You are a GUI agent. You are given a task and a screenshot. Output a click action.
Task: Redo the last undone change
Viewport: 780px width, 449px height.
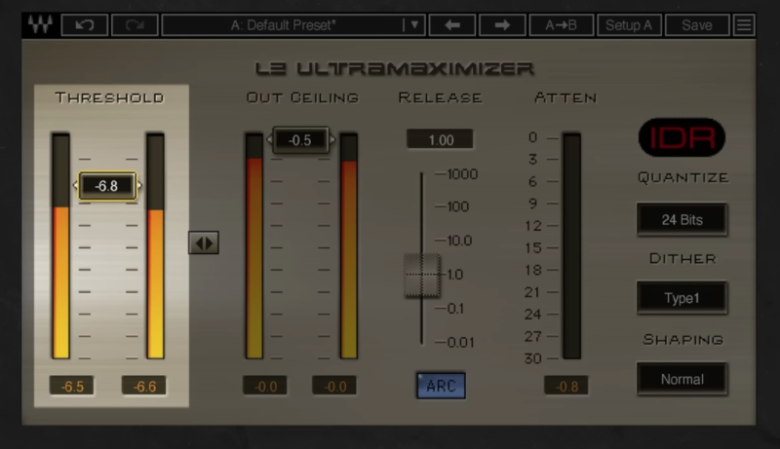(x=135, y=25)
